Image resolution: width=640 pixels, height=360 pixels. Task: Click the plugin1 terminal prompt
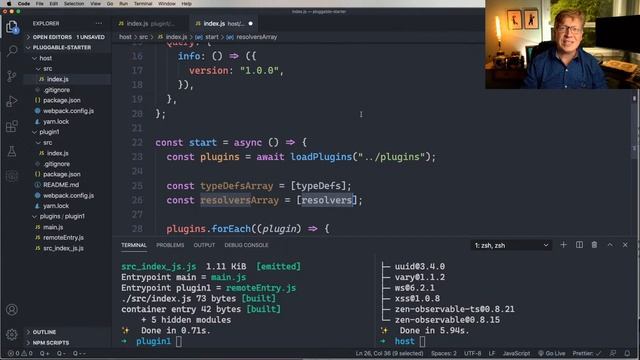(153, 341)
